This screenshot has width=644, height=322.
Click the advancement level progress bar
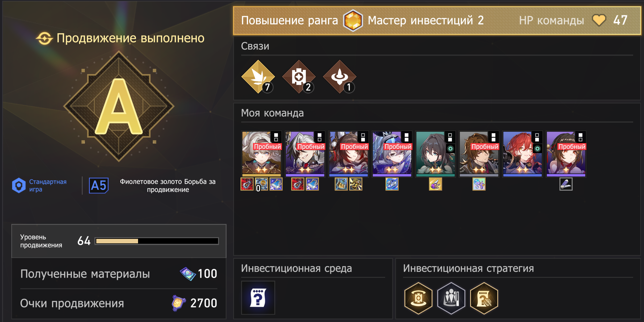pos(157,241)
